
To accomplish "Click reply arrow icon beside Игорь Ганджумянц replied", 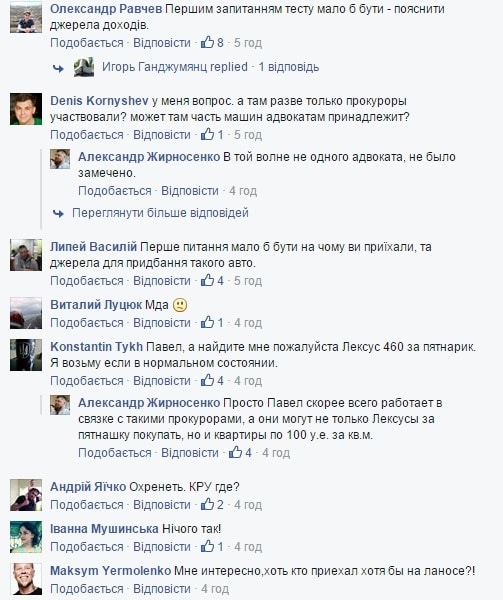I will point(58,68).
